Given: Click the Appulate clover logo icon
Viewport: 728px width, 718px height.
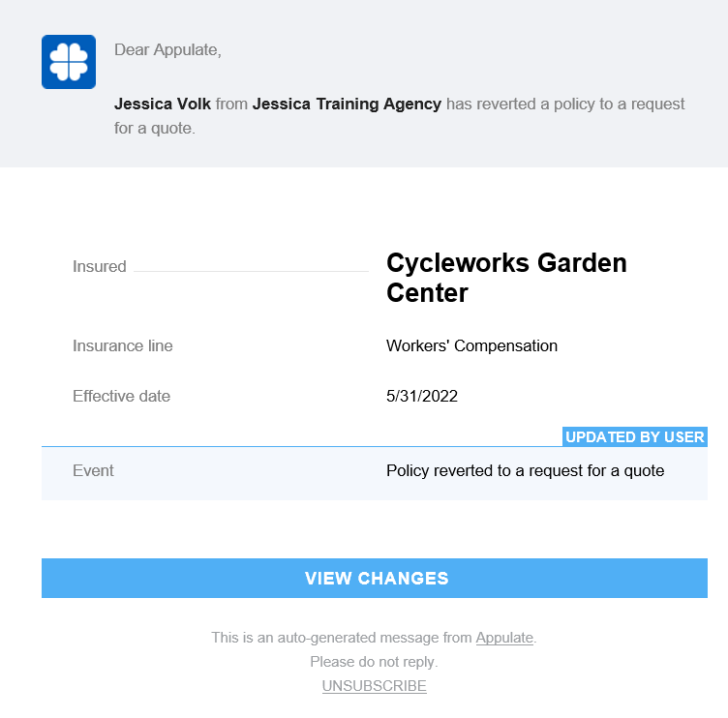Looking at the screenshot, I should 69,62.
